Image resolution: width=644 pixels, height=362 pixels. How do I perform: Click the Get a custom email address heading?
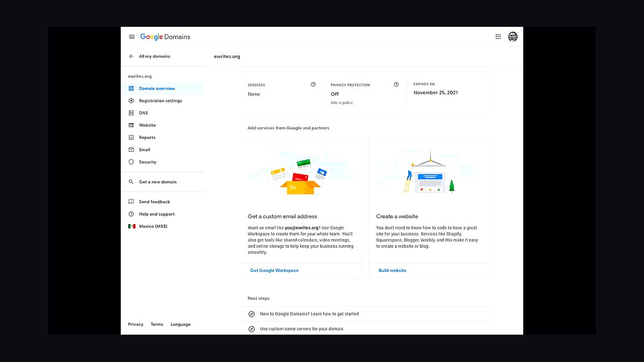coord(282,217)
